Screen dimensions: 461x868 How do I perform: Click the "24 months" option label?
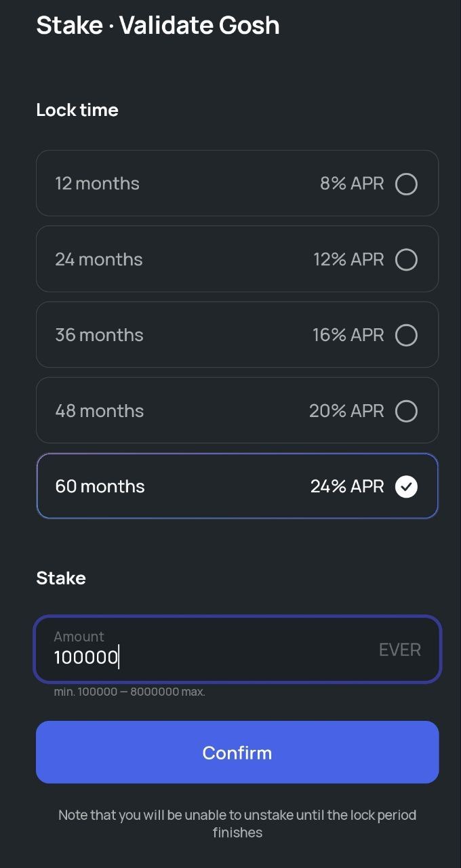coord(99,260)
